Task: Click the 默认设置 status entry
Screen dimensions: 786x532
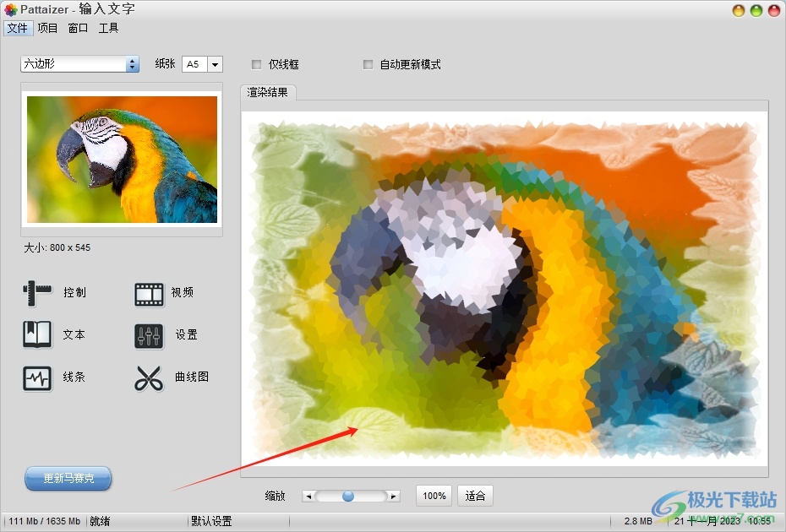Action: pos(211,521)
